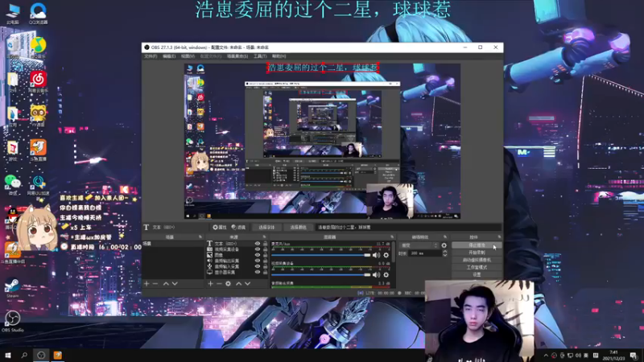Add a new scene with plus icon
Viewport: 644px width, 362px height.
(147, 284)
